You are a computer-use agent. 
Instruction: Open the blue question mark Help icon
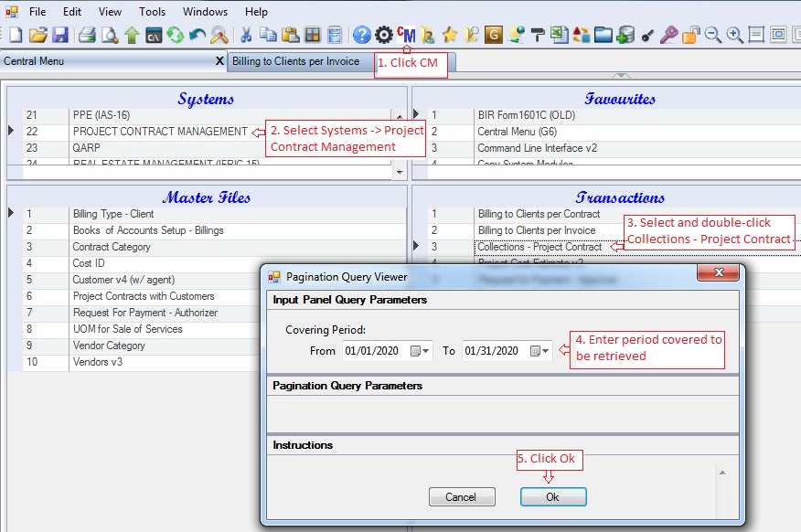pos(362,35)
